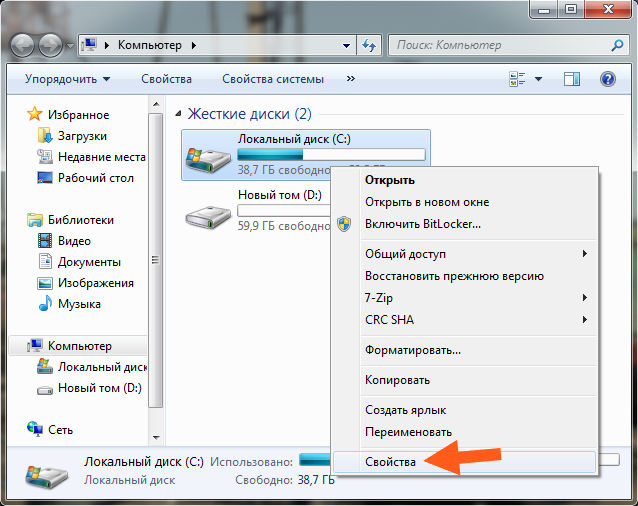Open Загрузки folder in favorites

point(82,136)
